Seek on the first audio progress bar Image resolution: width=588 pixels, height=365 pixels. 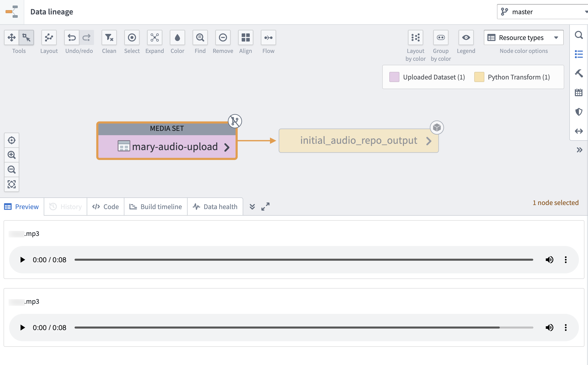pyautogui.click(x=304, y=260)
